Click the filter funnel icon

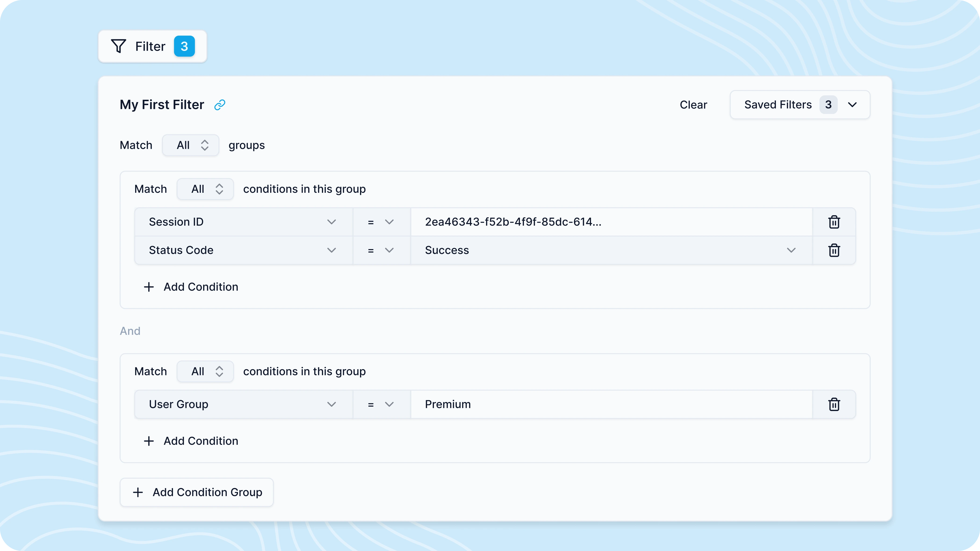pyautogui.click(x=118, y=46)
